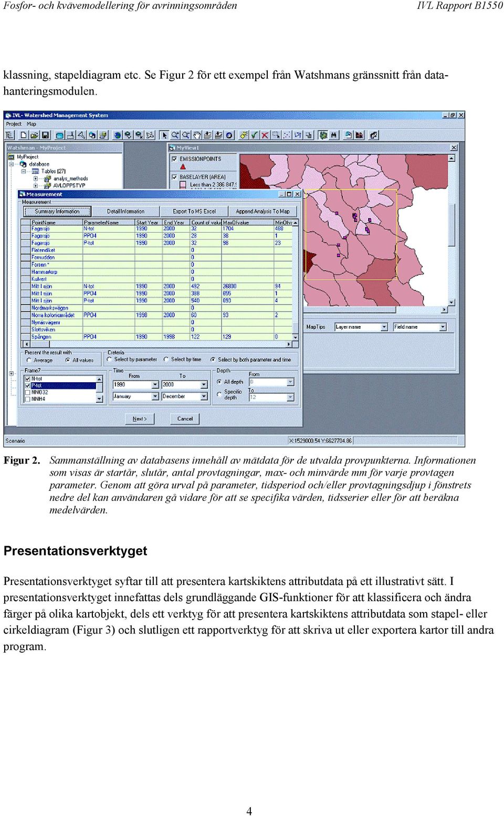Maximize the Measurement dialog
Screen dimensions: 504x816
(x=289, y=194)
